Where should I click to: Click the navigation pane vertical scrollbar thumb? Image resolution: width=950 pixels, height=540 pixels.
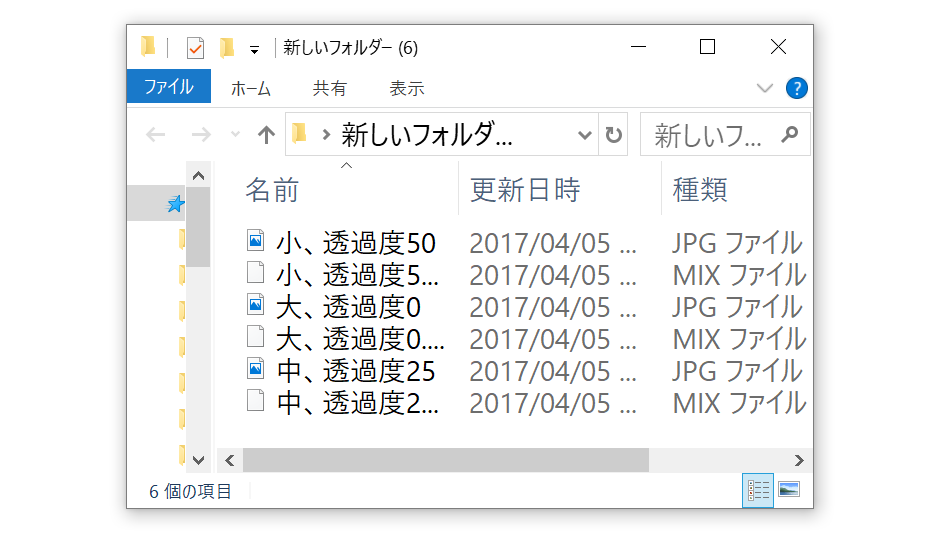click(x=198, y=227)
